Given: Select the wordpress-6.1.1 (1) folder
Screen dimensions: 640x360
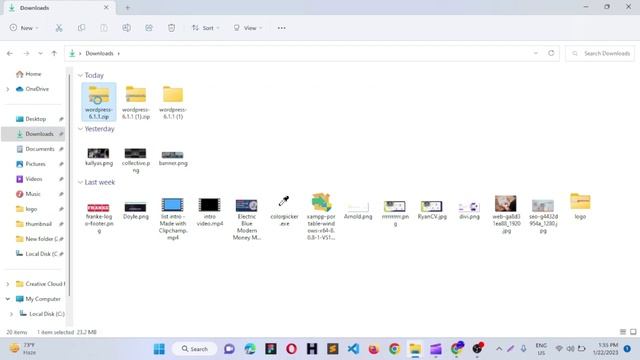Looking at the screenshot, I should pyautogui.click(x=173, y=102).
